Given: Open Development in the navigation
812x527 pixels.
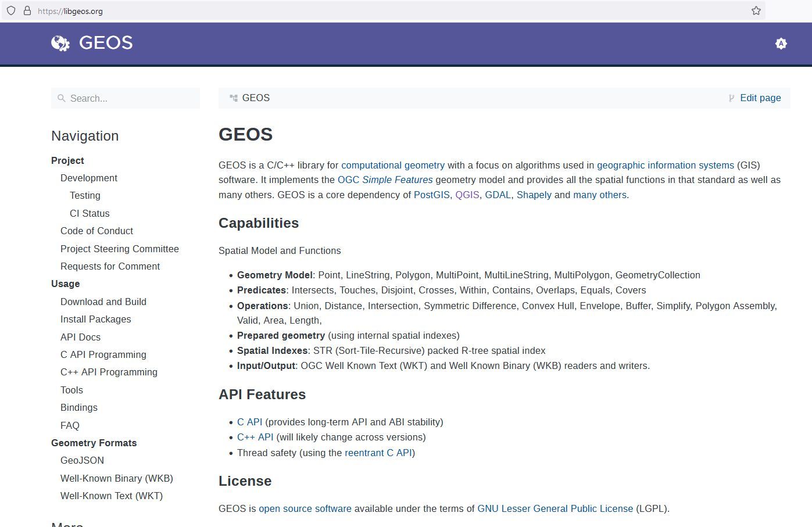Looking at the screenshot, I should [89, 178].
